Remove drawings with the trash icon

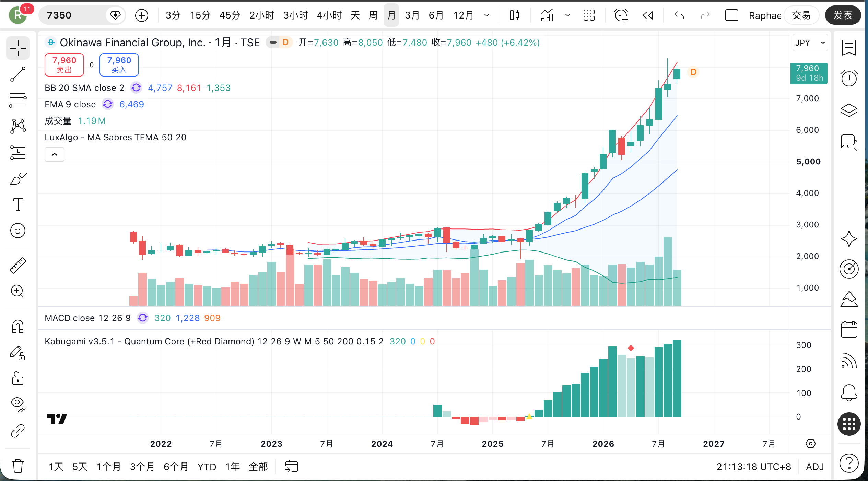[18, 466]
